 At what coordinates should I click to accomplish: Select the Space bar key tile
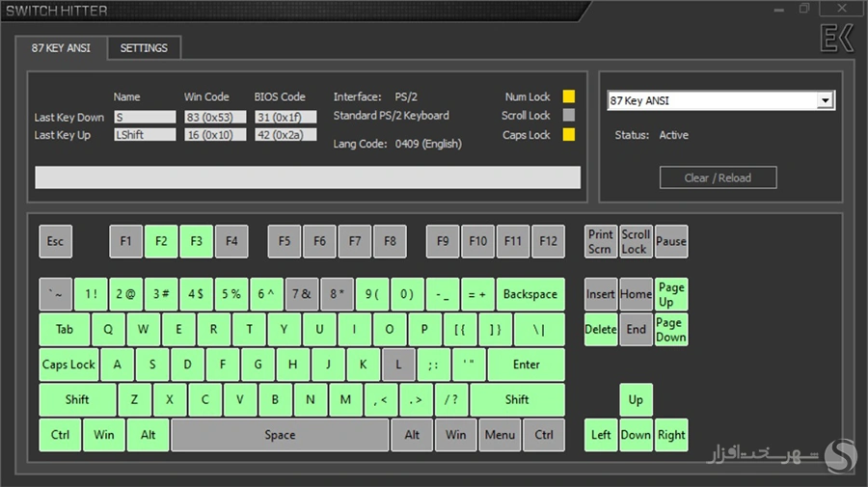pyautogui.click(x=280, y=435)
